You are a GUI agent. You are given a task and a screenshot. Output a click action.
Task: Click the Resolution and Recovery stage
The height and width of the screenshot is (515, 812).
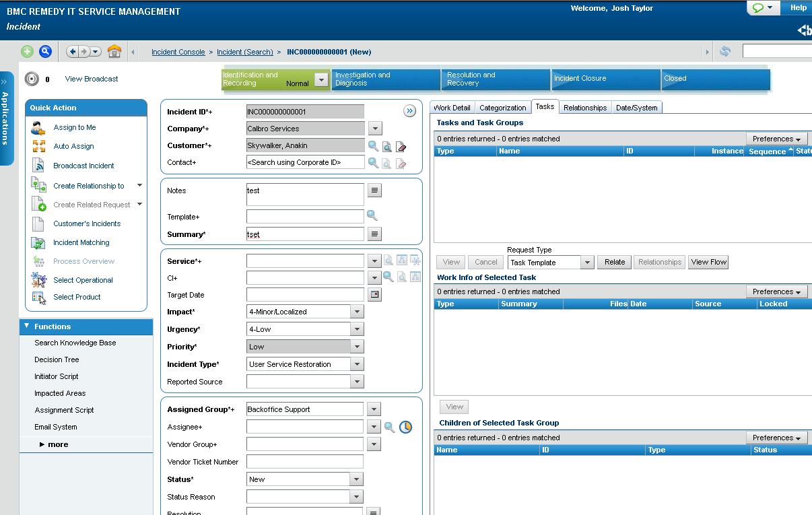pyautogui.click(x=496, y=79)
